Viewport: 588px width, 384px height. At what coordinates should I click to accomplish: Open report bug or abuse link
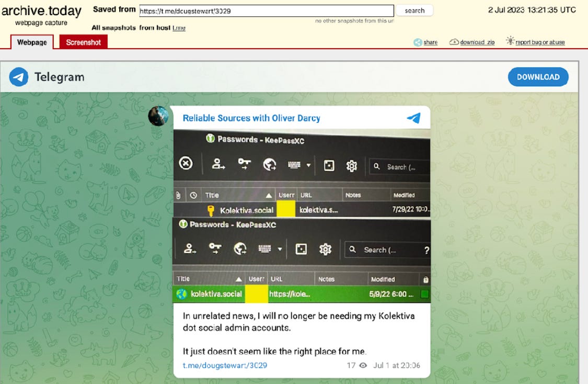click(x=540, y=42)
